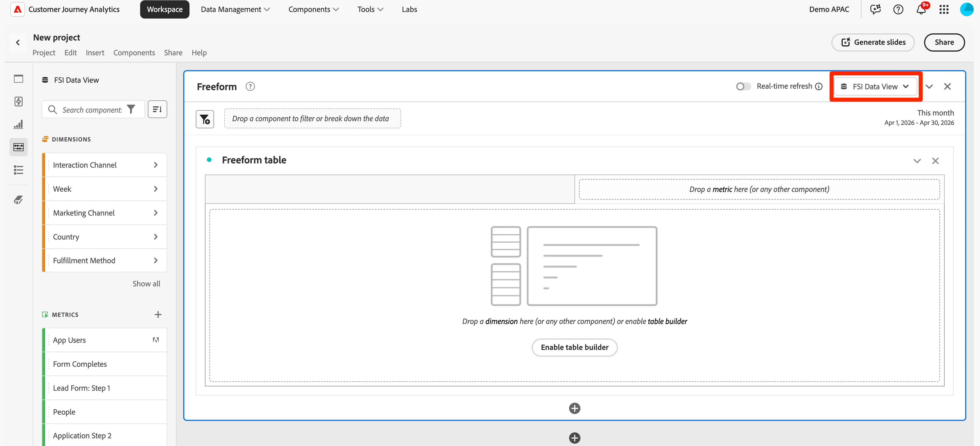Click the sort components button
The width and height of the screenshot is (980, 446).
pos(157,110)
